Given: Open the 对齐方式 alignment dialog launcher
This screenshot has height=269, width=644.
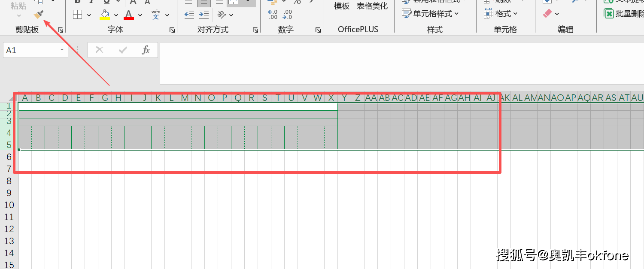Looking at the screenshot, I should pyautogui.click(x=255, y=30).
